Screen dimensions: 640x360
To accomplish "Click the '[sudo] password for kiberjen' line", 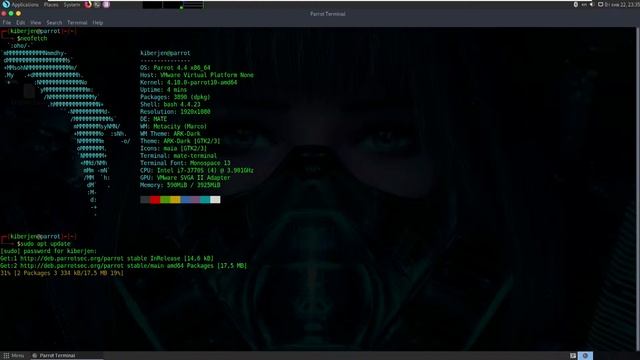I will [49, 251].
